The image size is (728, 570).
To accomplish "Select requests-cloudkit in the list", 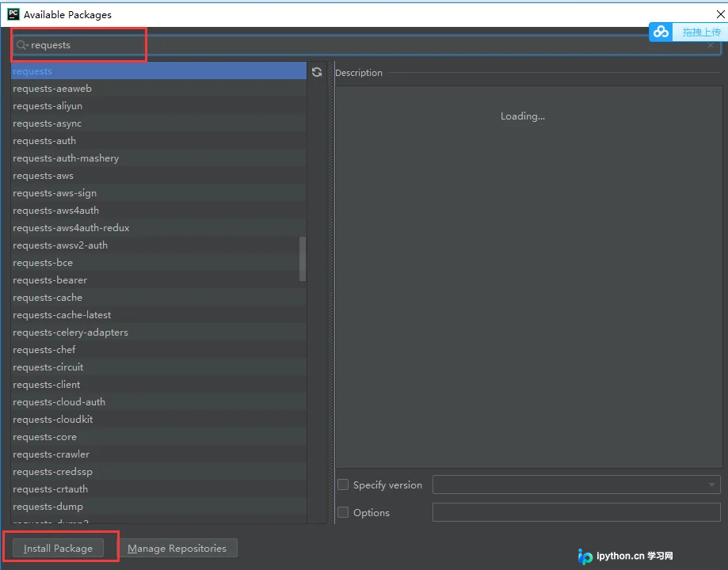I will tap(158, 419).
